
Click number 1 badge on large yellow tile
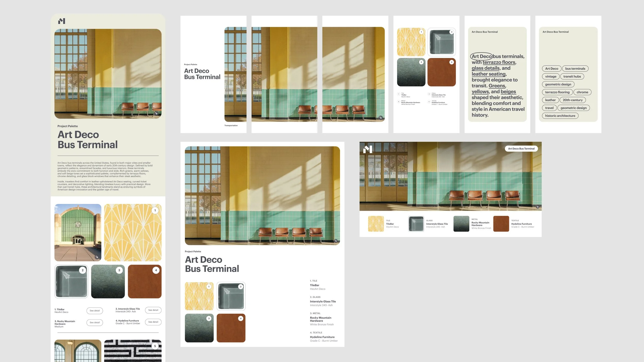point(155,210)
